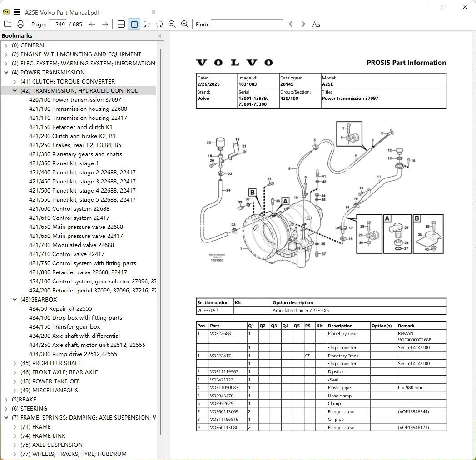Open 424/200 Retarder pedal bookmark
Viewport: 476px width, 460px height.
click(x=93, y=291)
